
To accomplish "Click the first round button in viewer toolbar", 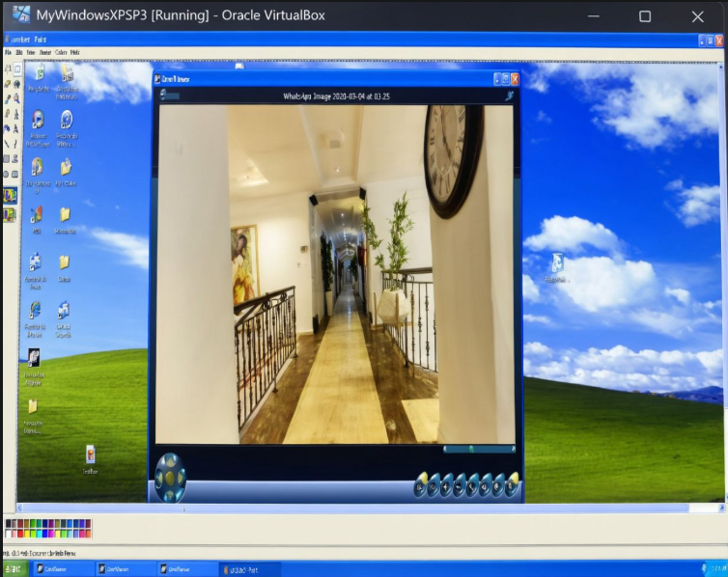I will click(x=420, y=486).
